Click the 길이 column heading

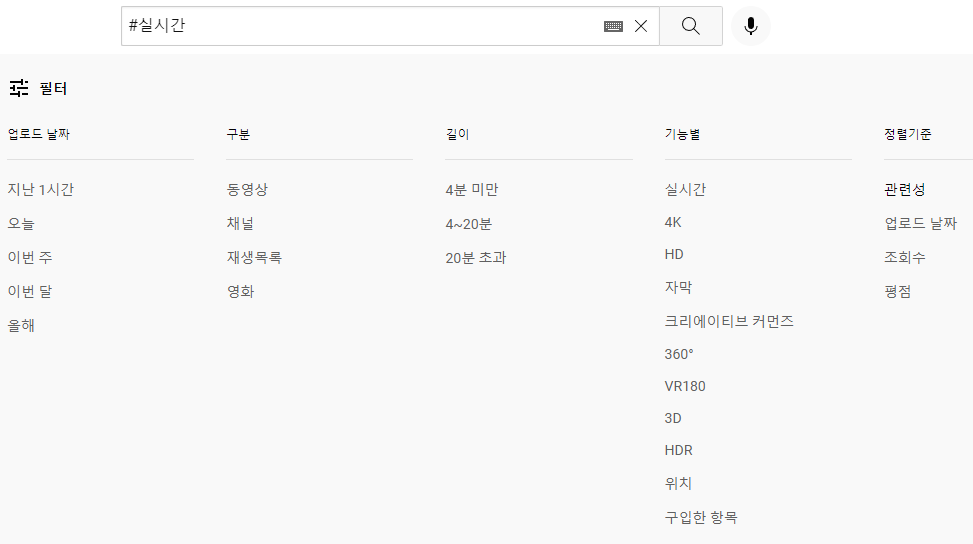click(457, 134)
